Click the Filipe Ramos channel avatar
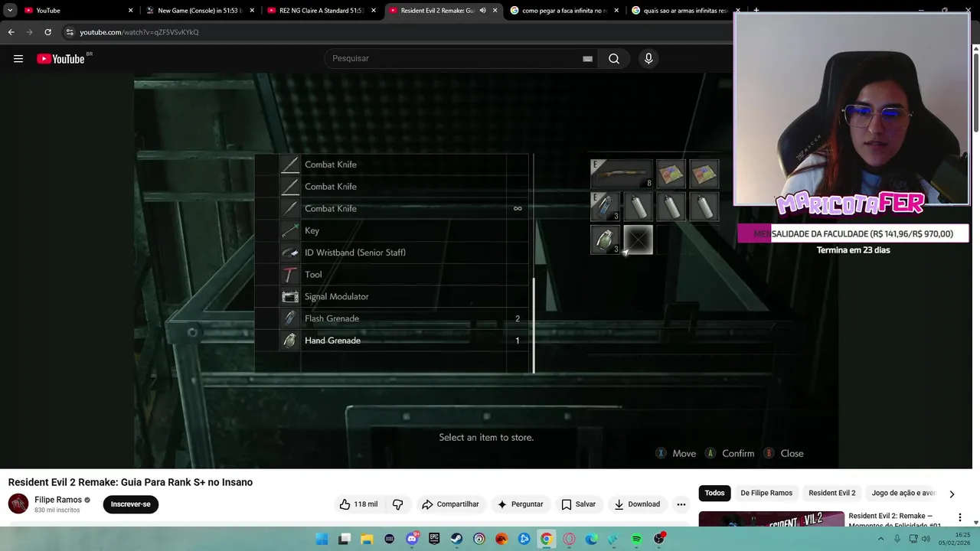 pos(18,504)
